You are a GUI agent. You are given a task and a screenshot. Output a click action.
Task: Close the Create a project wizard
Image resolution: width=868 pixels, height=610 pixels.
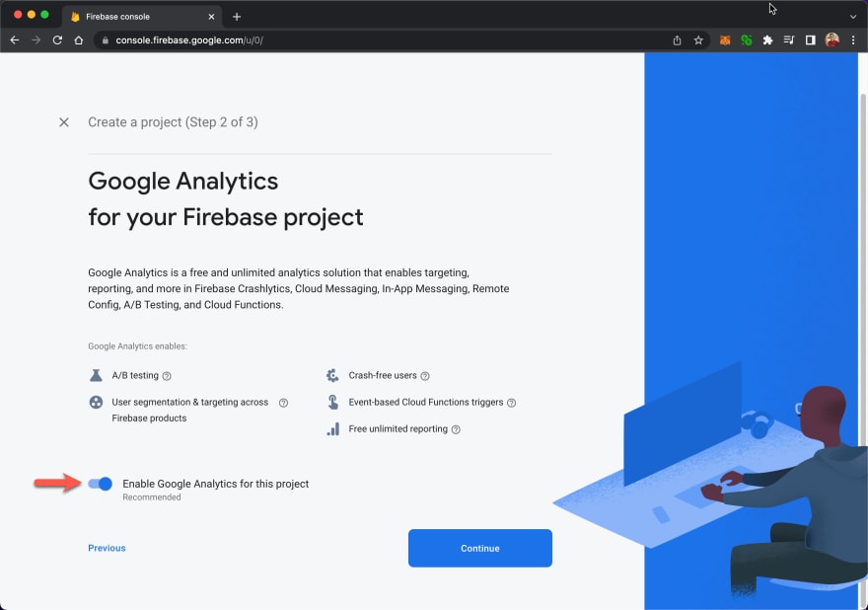tap(64, 122)
